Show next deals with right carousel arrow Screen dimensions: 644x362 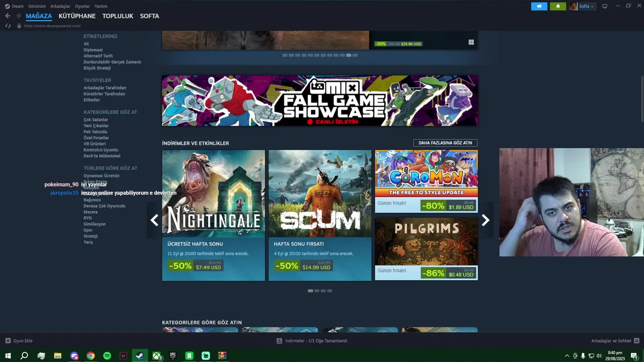pos(486,220)
